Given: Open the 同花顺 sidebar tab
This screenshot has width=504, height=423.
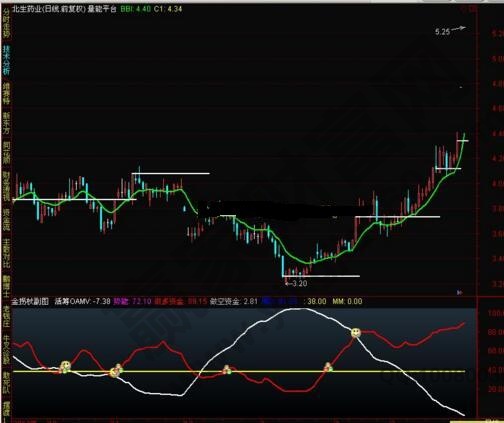Looking at the screenshot, I should [x=6, y=152].
